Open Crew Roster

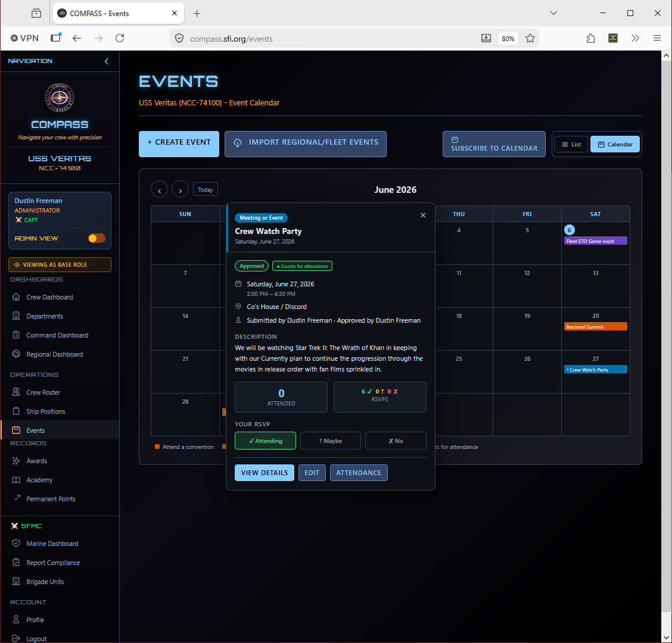coord(43,392)
